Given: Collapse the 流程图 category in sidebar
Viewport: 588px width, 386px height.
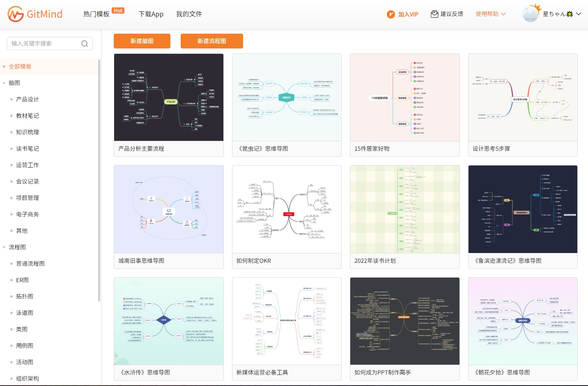Looking at the screenshot, I should tap(4, 247).
